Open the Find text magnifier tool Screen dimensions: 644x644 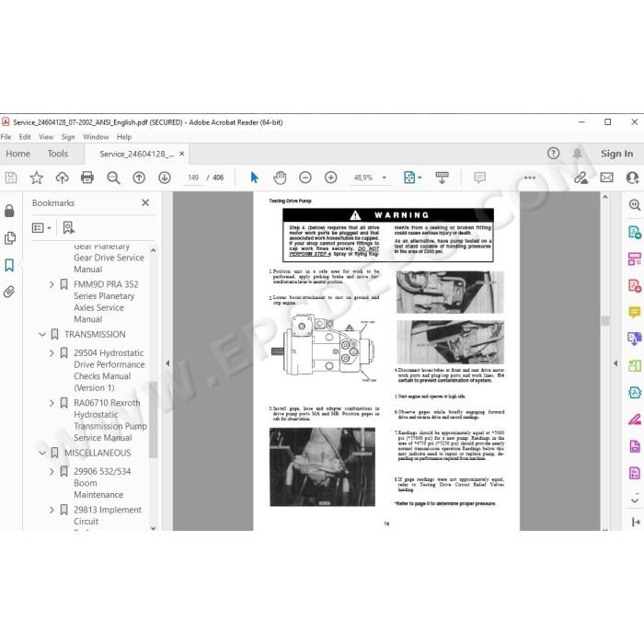coord(113,178)
